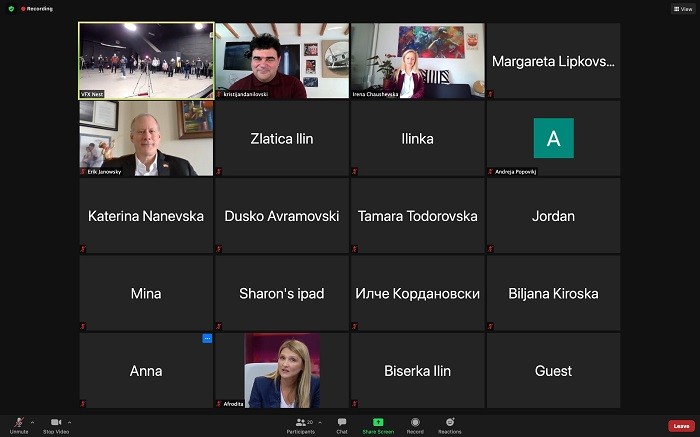Open the Participants panel
Image resolution: width=700 pixels, height=437 pixels.
coord(300,425)
